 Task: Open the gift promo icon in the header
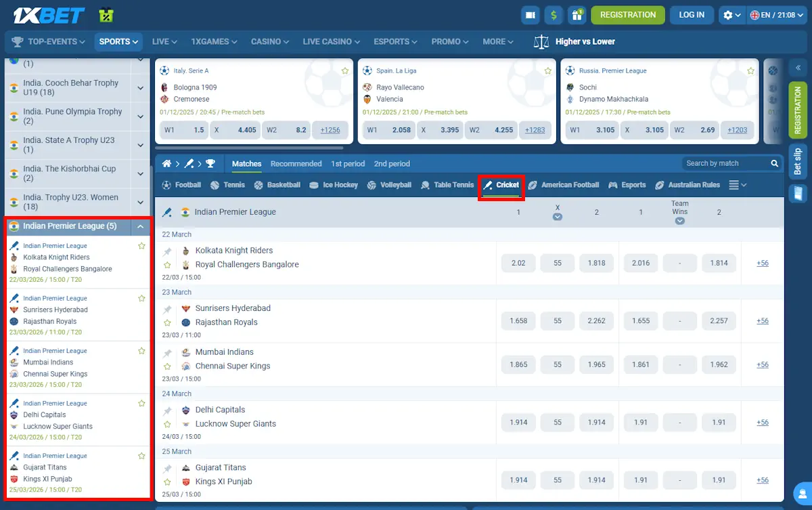577,14
